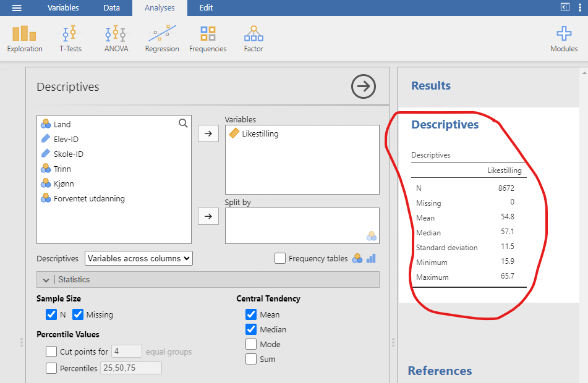The width and height of the screenshot is (588, 383).
Task: Click the search magnifier in variable list
Action: coord(183,123)
